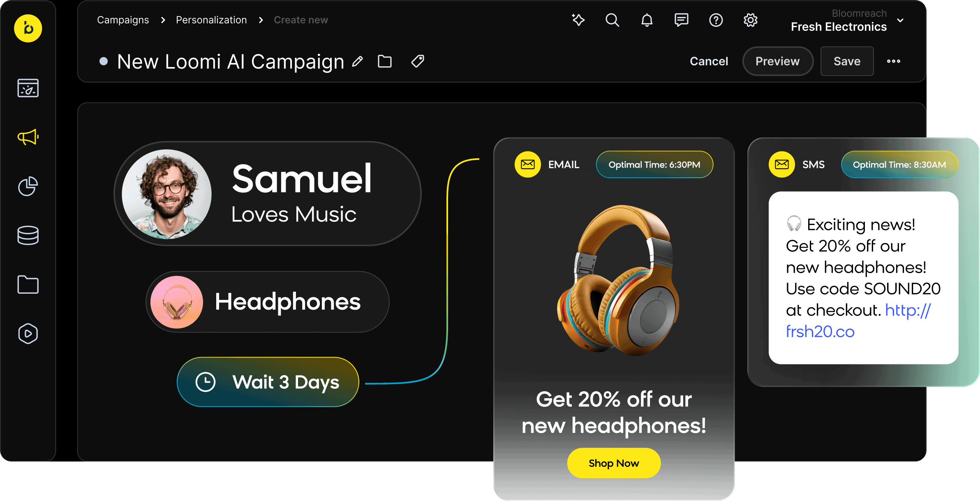
Task: Click the Bloomreach logo icon
Action: 28,28
